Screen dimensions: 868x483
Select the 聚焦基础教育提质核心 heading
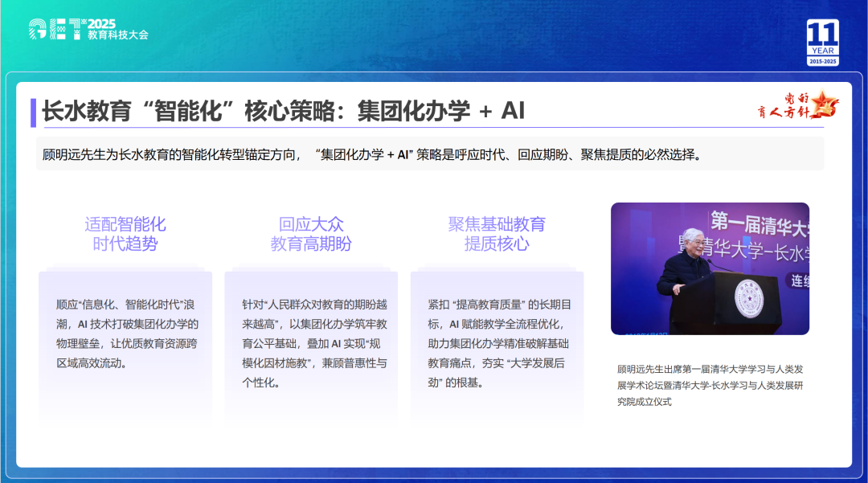pos(497,234)
